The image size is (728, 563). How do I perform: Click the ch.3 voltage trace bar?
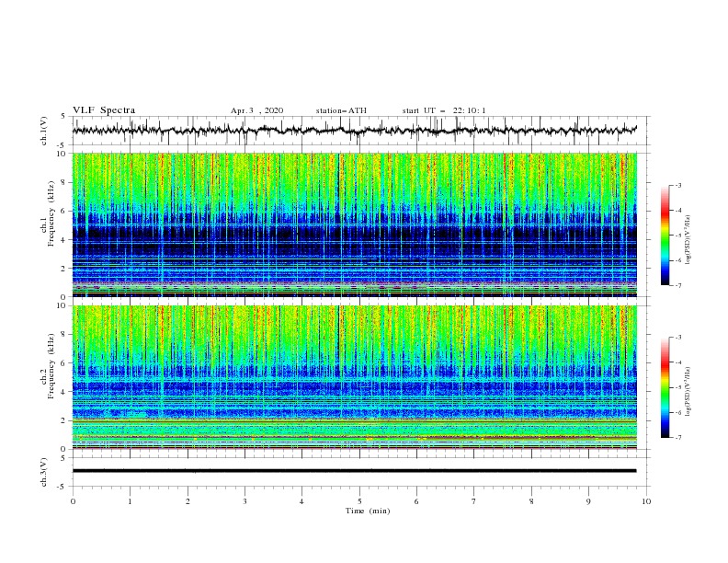pos(354,471)
